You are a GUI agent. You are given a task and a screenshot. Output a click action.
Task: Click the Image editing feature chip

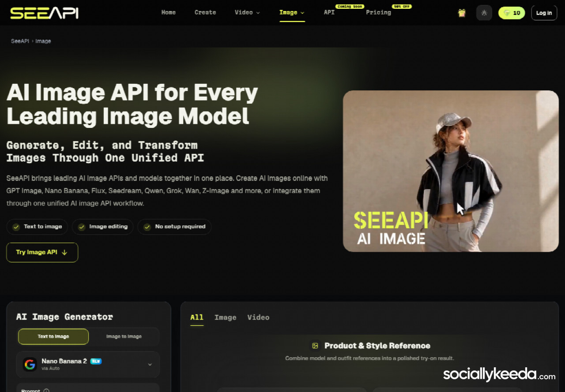point(102,227)
